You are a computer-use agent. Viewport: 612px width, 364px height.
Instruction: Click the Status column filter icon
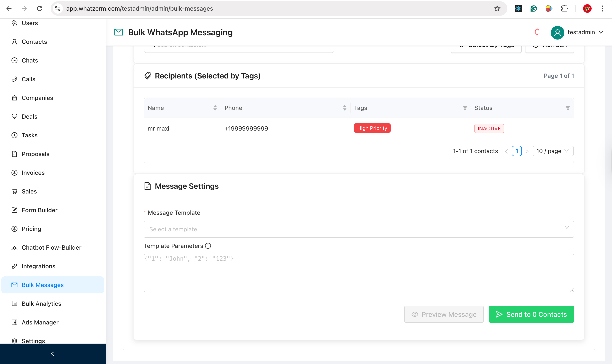(x=567, y=108)
